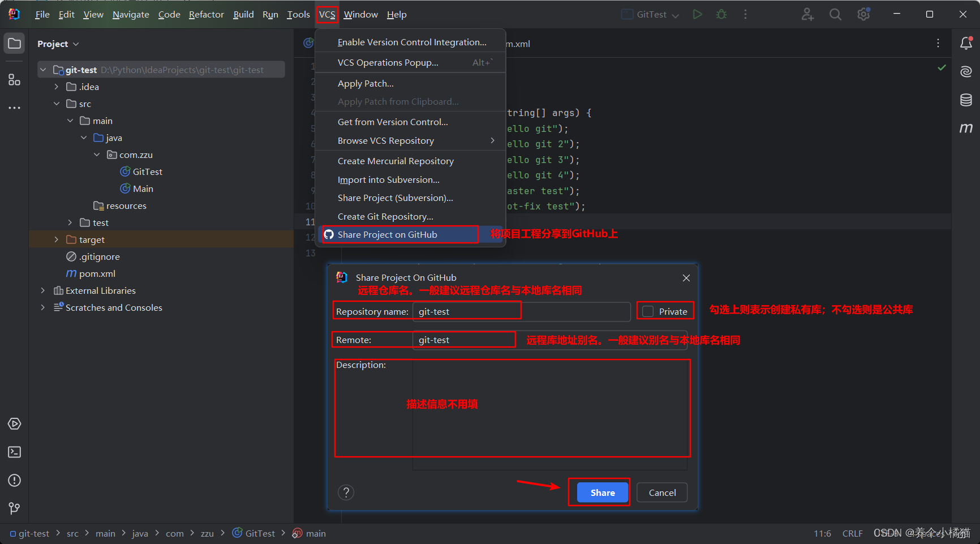980x544 pixels.
Task: Run the GitTest configuration
Action: click(698, 14)
